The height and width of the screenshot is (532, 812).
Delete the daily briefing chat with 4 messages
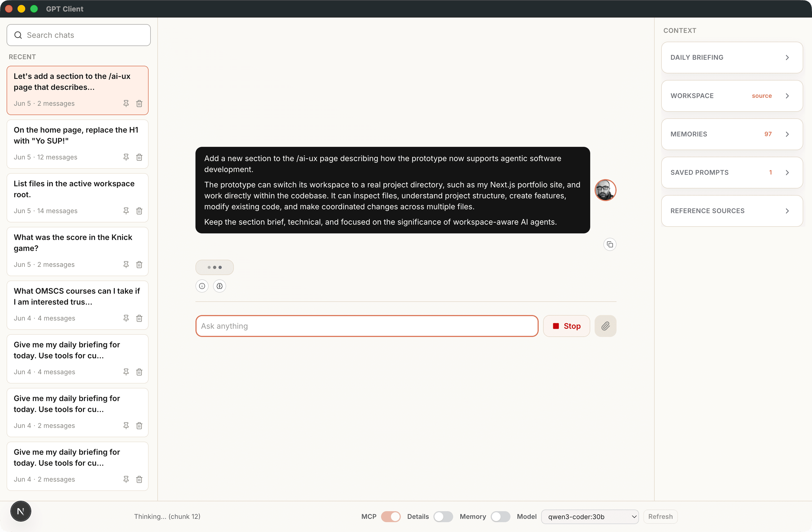tap(139, 372)
